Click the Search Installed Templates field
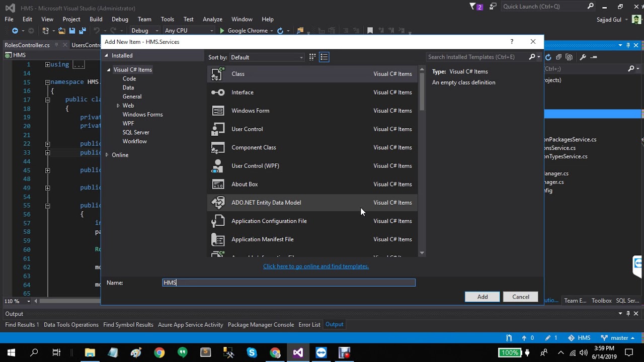The width and height of the screenshot is (644, 362). (476, 57)
